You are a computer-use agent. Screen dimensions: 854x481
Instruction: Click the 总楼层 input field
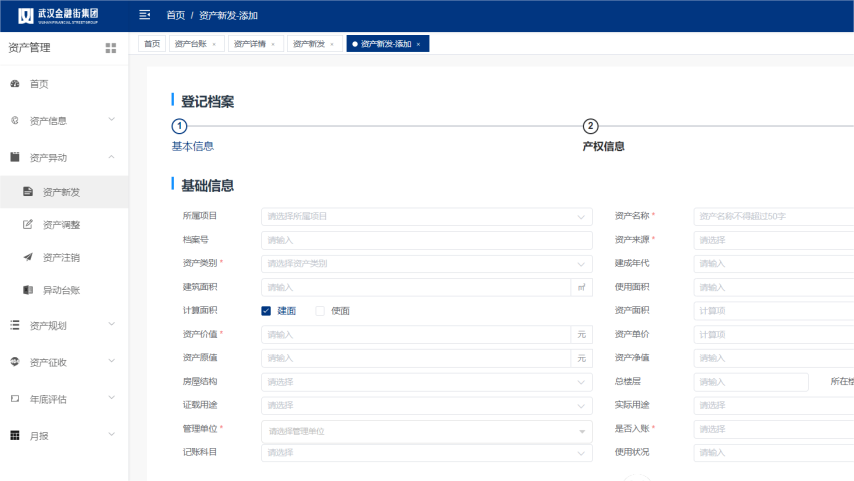click(x=751, y=382)
